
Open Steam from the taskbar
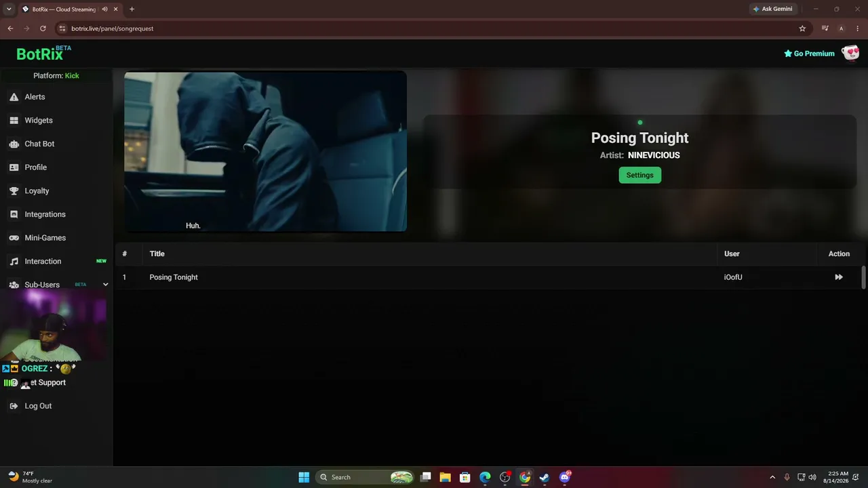[544, 477]
